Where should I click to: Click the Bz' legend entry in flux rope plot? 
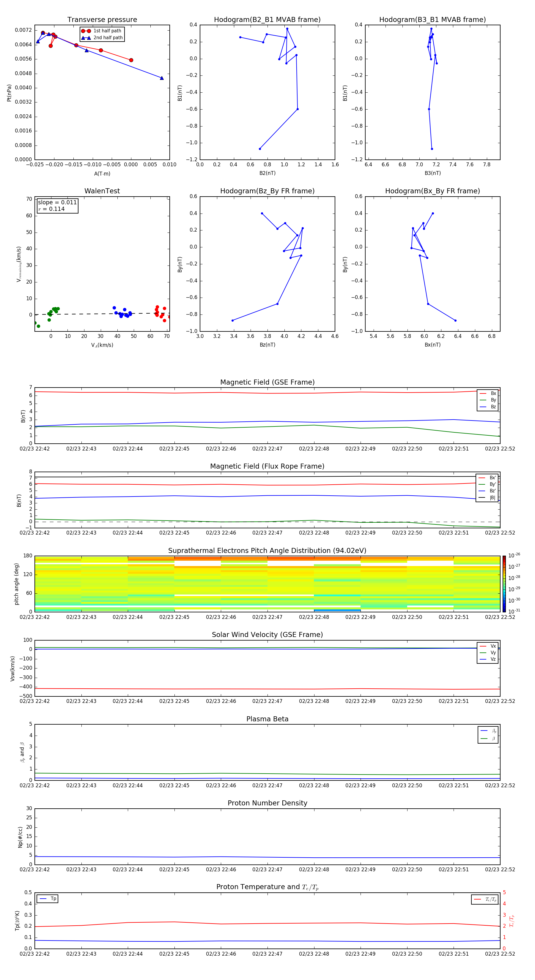click(487, 491)
